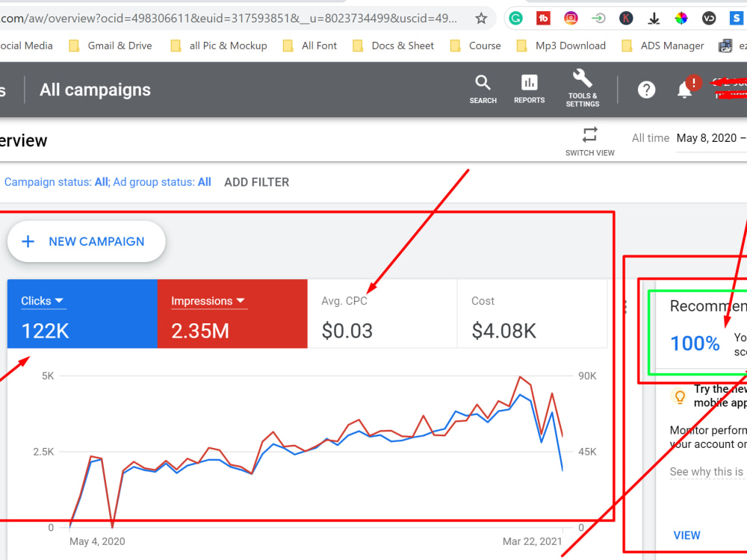Open the color wheel extension icon
This screenshot has width=747, height=560.
click(x=681, y=19)
